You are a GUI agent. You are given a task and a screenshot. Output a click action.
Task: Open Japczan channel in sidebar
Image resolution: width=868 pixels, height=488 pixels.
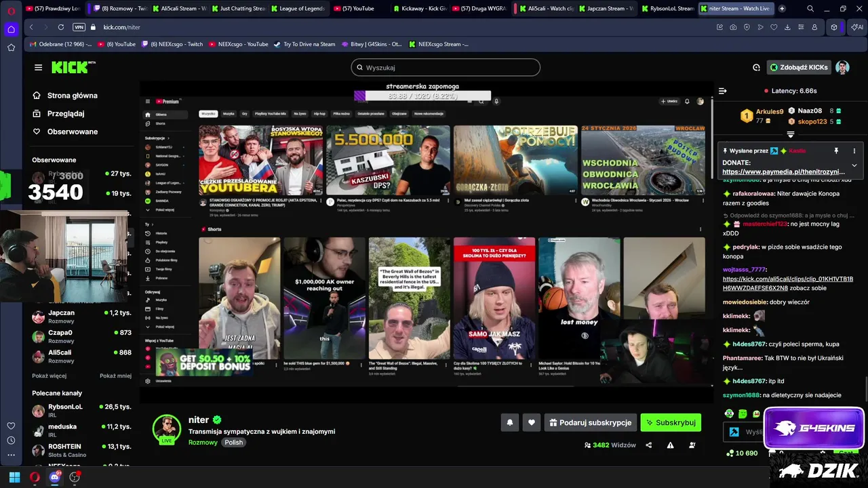pos(81,317)
